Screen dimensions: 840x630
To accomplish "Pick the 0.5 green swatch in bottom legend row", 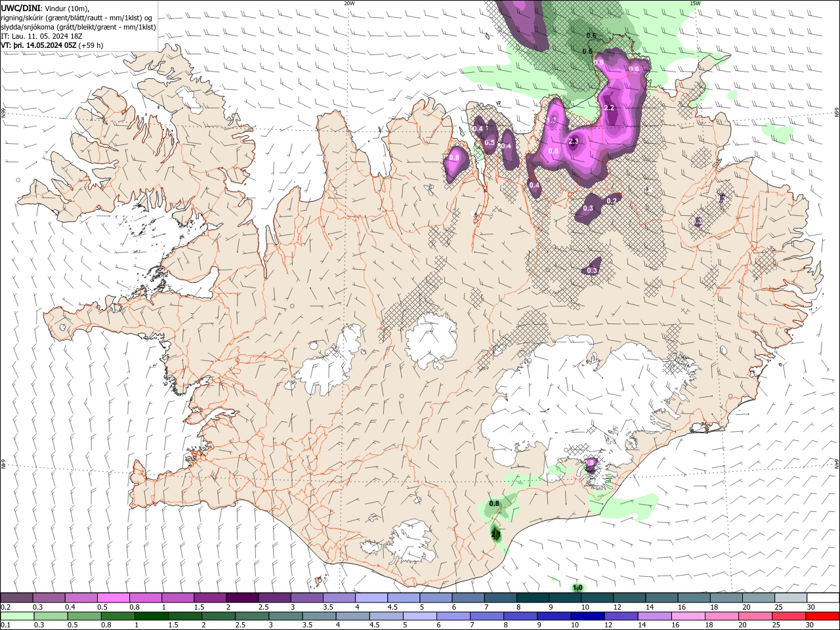I will 84,616.
